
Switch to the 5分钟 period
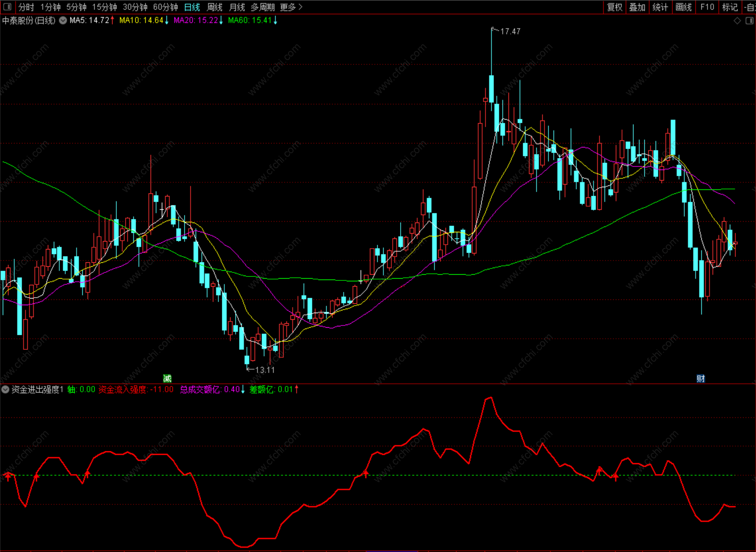click(x=76, y=7)
